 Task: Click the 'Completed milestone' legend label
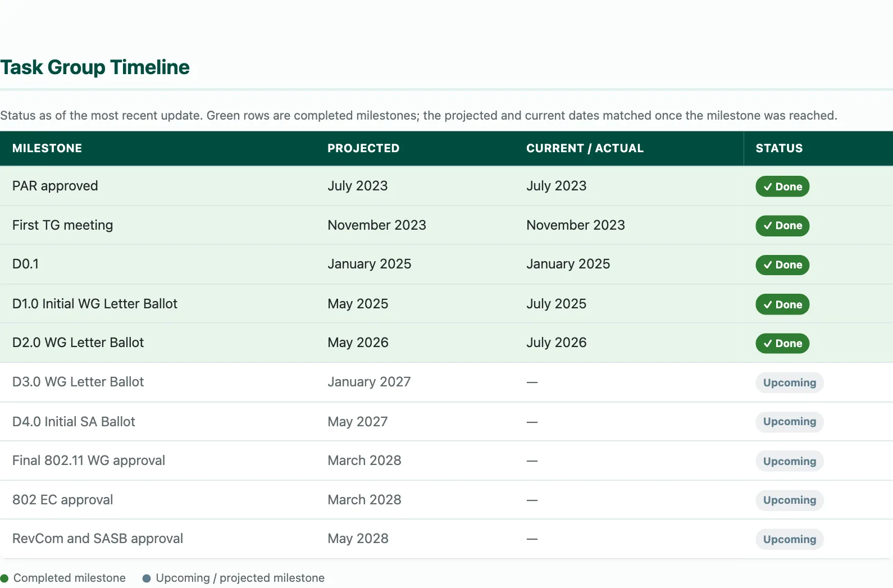coord(70,578)
